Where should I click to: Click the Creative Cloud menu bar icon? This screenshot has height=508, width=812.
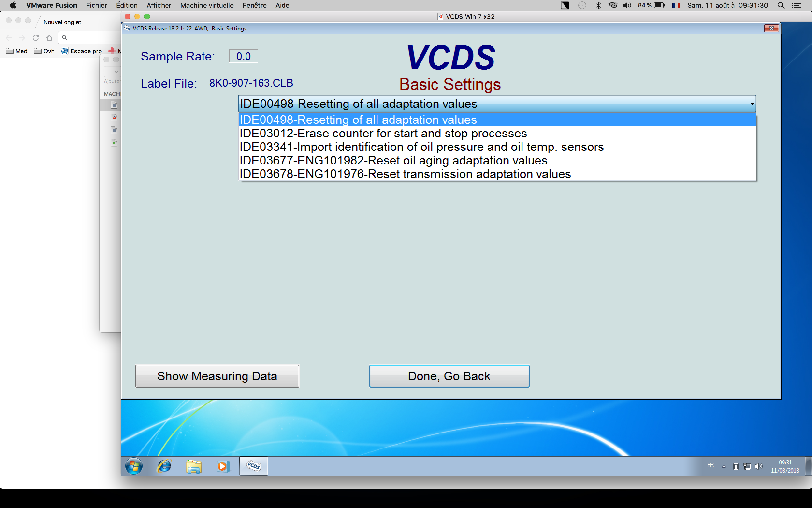[x=613, y=5]
